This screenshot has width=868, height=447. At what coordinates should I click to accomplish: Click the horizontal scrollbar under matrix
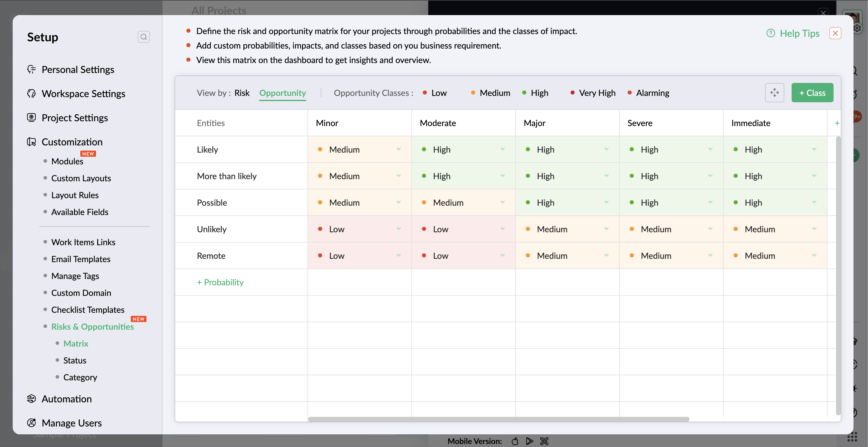[x=498, y=419]
